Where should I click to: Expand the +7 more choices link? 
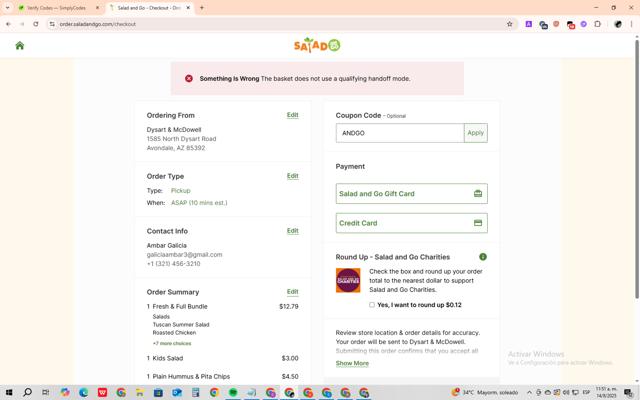coord(172,343)
